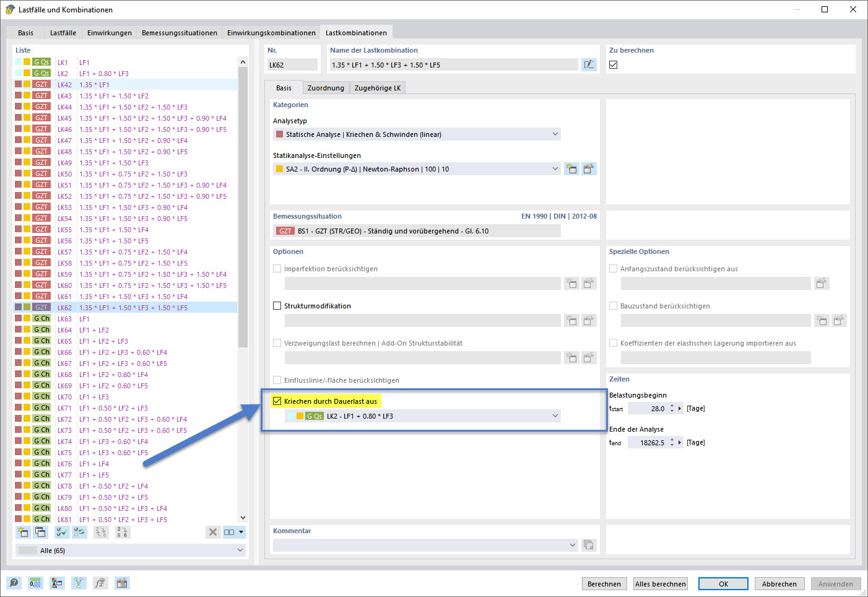Viewport: 868px width, 597px height.
Task: Open the dropdown arrow beside split view icon
Action: [x=241, y=532]
